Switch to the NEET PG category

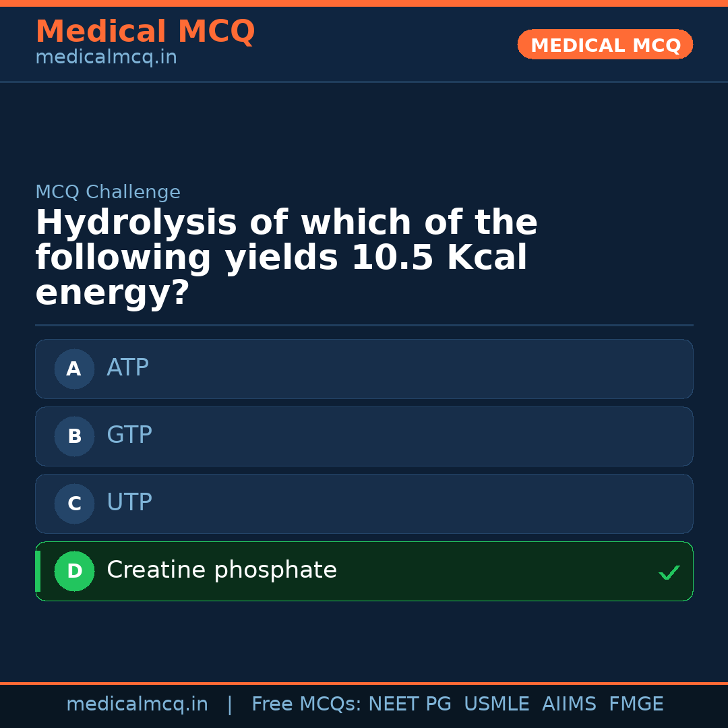pyautogui.click(x=409, y=703)
